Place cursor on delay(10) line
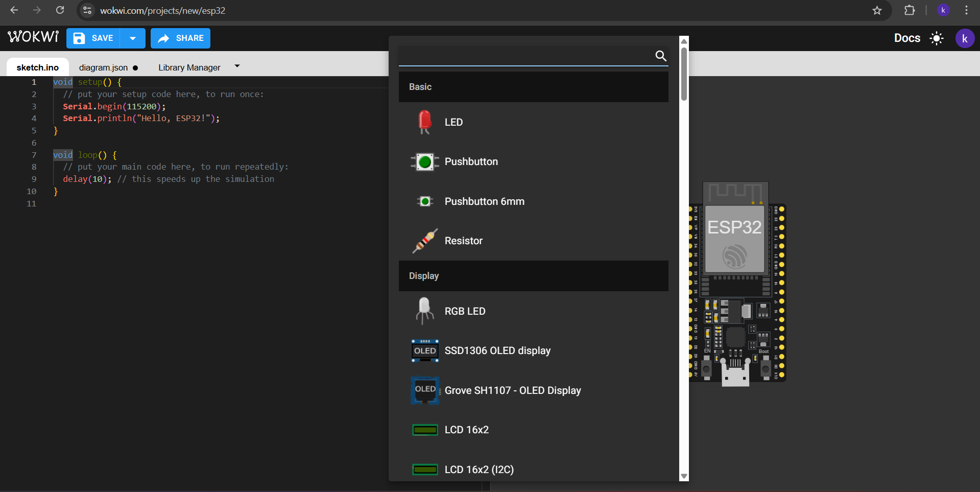The height and width of the screenshot is (492, 980). pos(169,179)
